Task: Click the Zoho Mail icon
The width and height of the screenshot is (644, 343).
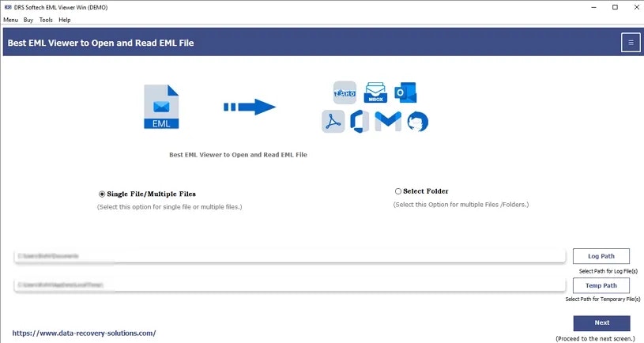Action: click(x=345, y=92)
